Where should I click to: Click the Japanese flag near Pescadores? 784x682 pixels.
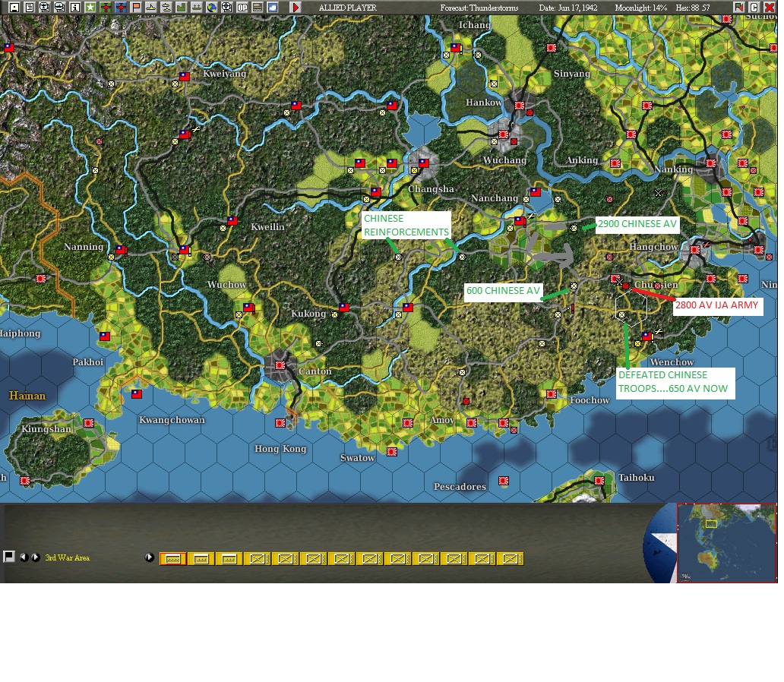(504, 481)
